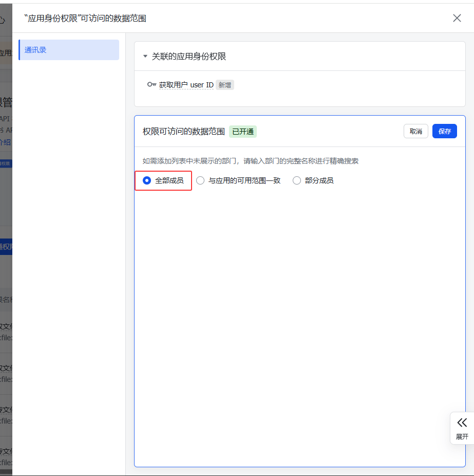Click the 已开通 status badge

[x=242, y=132]
